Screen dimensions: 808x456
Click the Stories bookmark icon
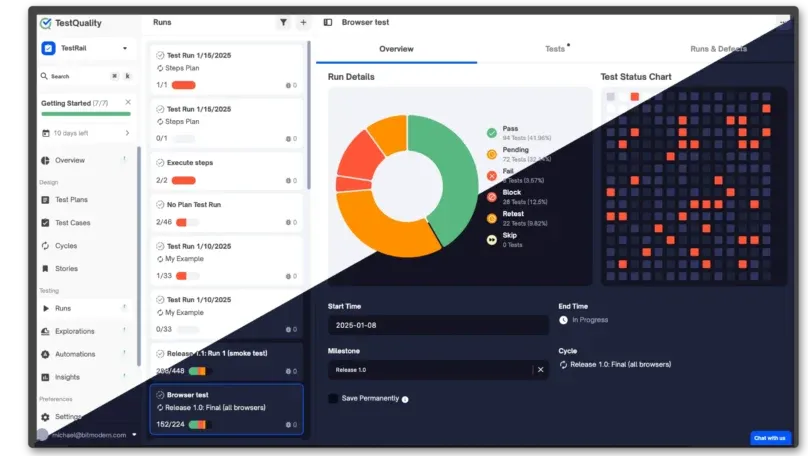click(x=45, y=268)
